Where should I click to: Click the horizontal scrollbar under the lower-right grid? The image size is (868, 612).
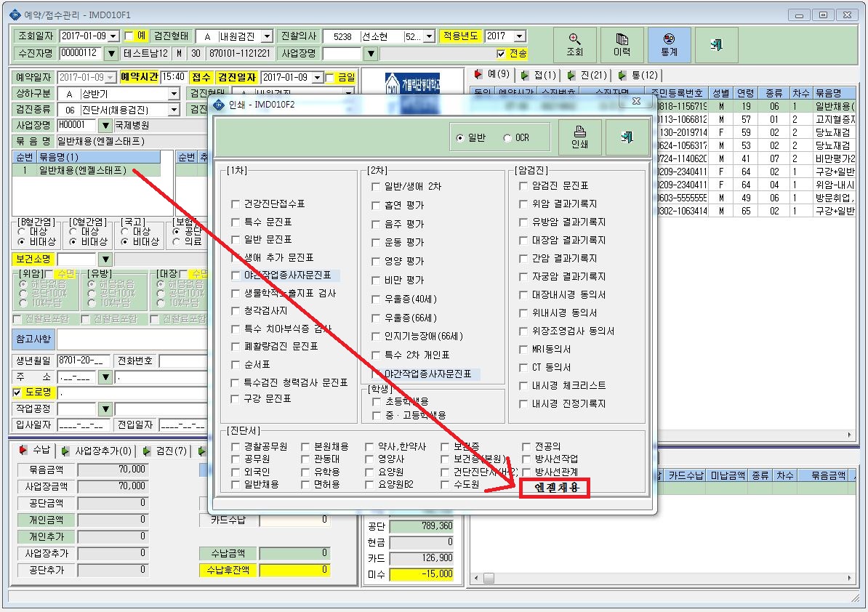coord(662,578)
